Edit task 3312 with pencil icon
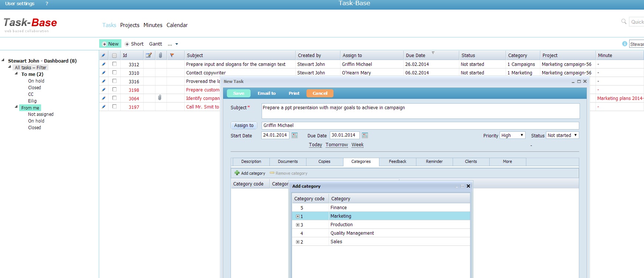Image resolution: width=644 pixels, height=278 pixels. (104, 64)
